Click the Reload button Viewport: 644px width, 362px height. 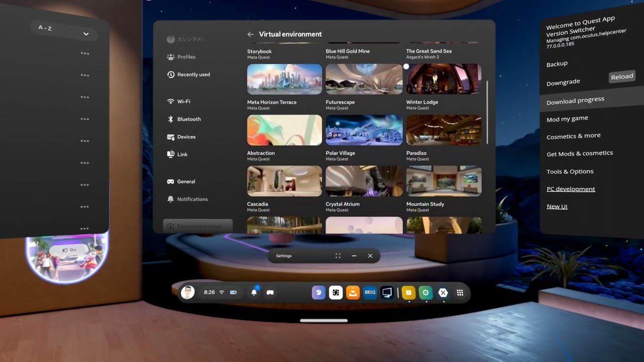pos(622,76)
